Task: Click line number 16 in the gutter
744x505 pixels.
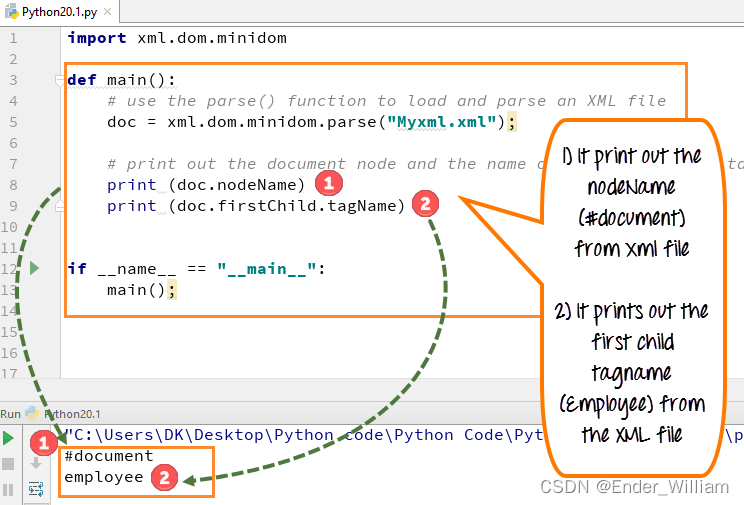Action: pyautogui.click(x=9, y=353)
